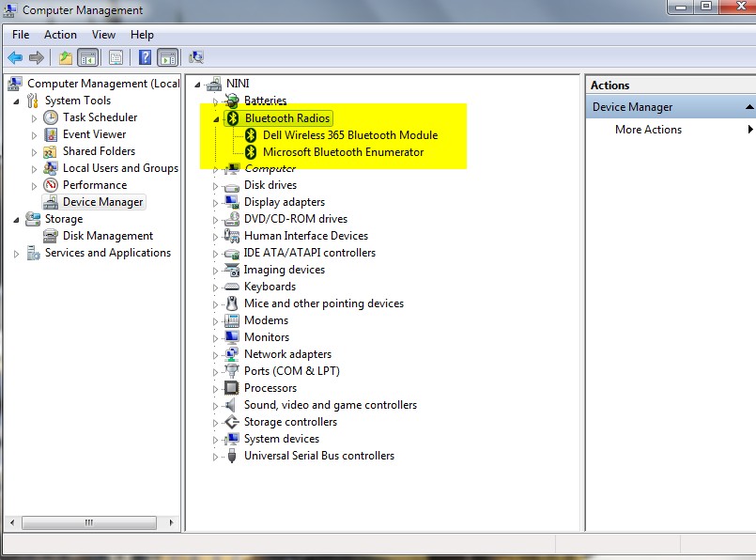The height and width of the screenshot is (560, 756).
Task: Select IDE ATA/ATAPI controllers entry
Action: click(310, 252)
